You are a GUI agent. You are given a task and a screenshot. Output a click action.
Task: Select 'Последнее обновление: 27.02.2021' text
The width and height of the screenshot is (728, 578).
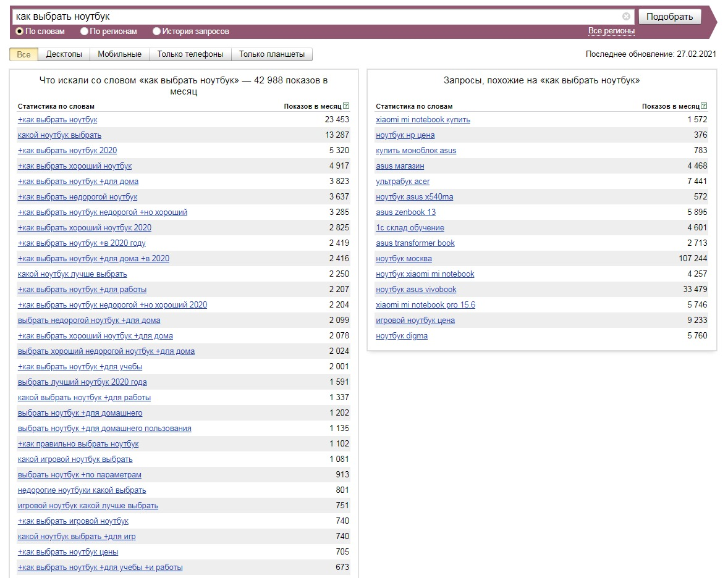pyautogui.click(x=651, y=54)
